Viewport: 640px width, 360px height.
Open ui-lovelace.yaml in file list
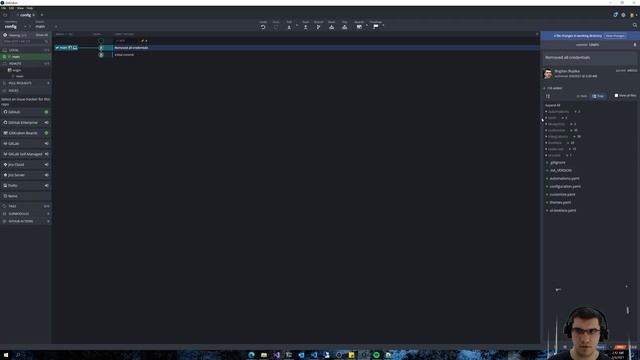(x=562, y=211)
